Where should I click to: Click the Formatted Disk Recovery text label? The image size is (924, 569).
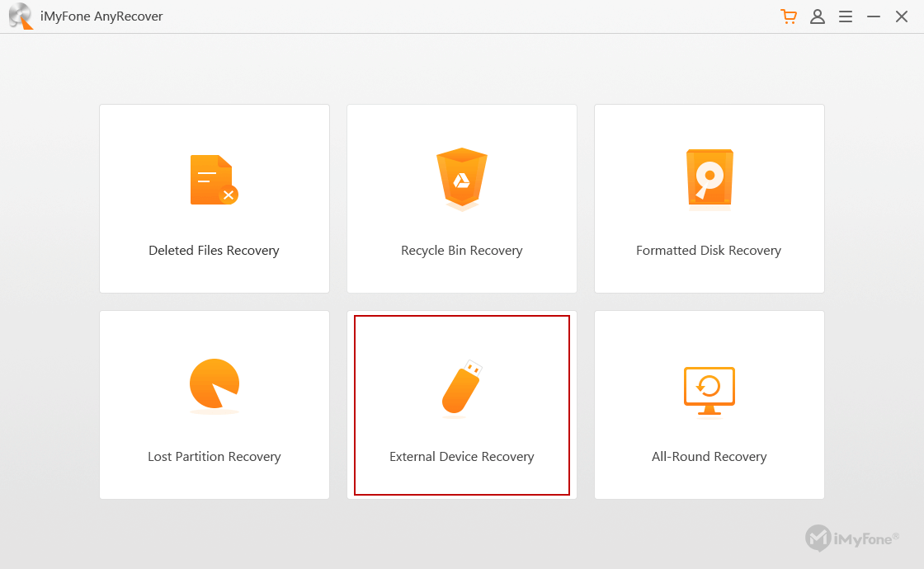pyautogui.click(x=708, y=250)
